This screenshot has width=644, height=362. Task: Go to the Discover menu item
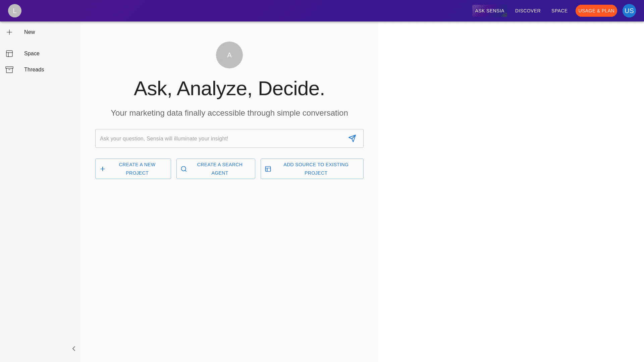tap(528, 11)
